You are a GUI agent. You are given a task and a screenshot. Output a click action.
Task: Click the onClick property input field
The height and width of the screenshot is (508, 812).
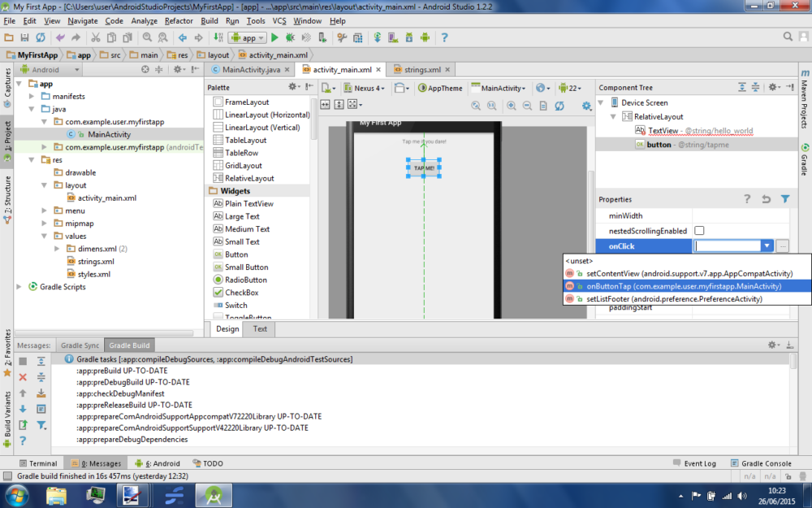(x=726, y=246)
